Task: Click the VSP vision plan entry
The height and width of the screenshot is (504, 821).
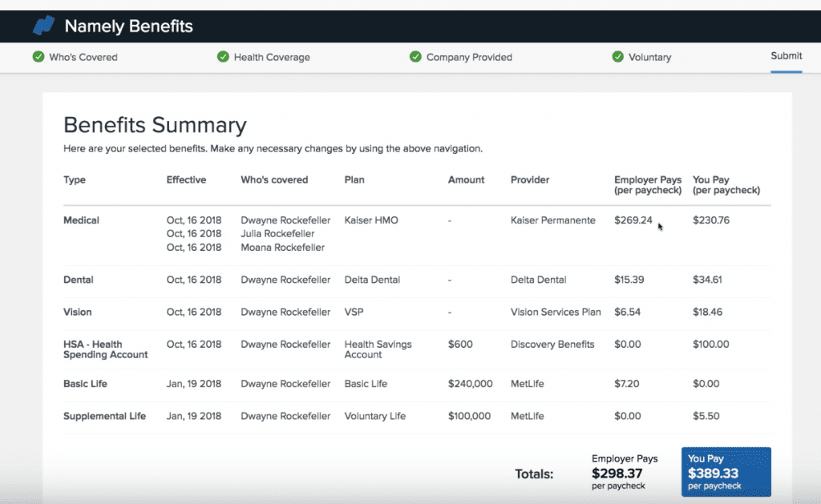Action: click(353, 312)
